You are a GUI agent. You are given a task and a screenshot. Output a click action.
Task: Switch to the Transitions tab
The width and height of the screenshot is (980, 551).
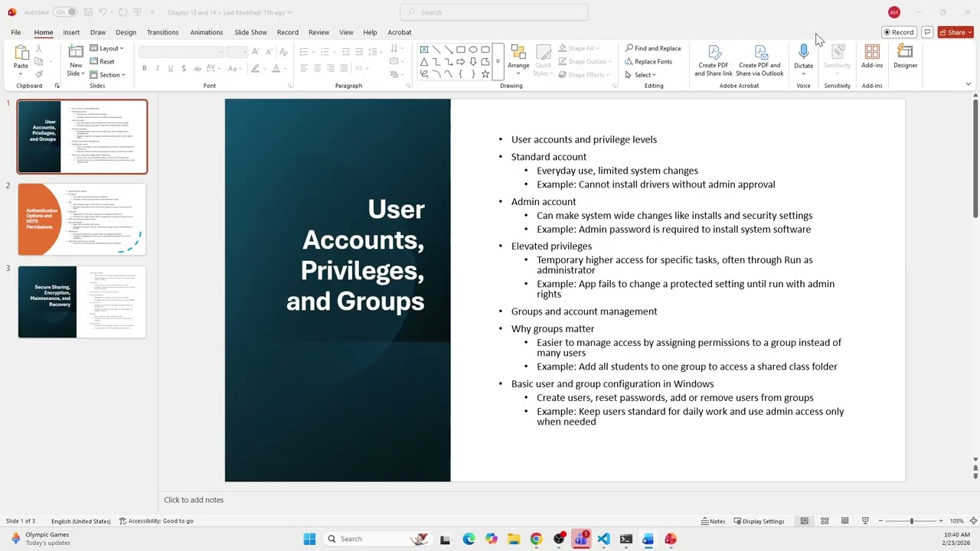[x=162, y=32]
